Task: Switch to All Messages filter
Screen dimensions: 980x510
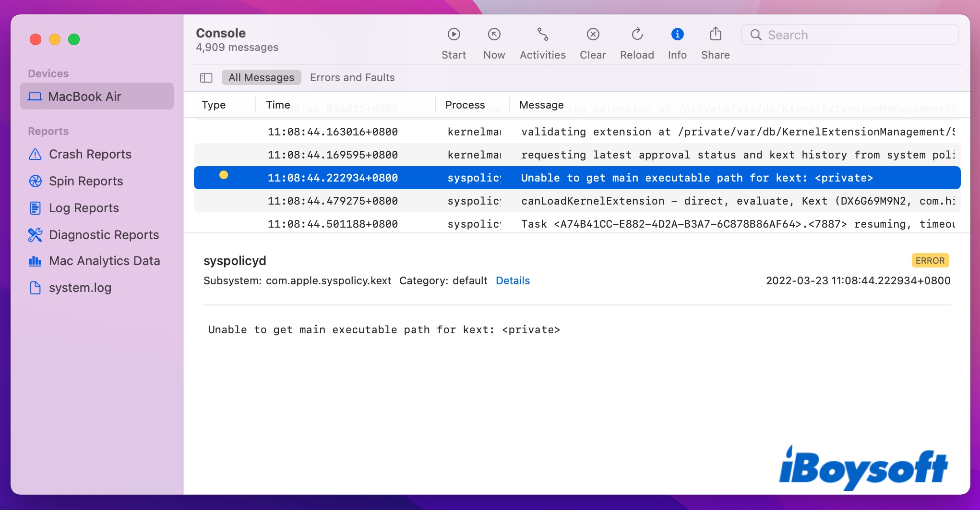Action: coord(261,78)
